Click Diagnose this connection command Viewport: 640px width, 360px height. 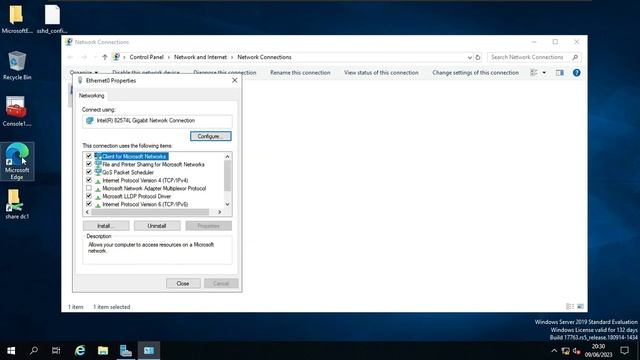point(224,73)
